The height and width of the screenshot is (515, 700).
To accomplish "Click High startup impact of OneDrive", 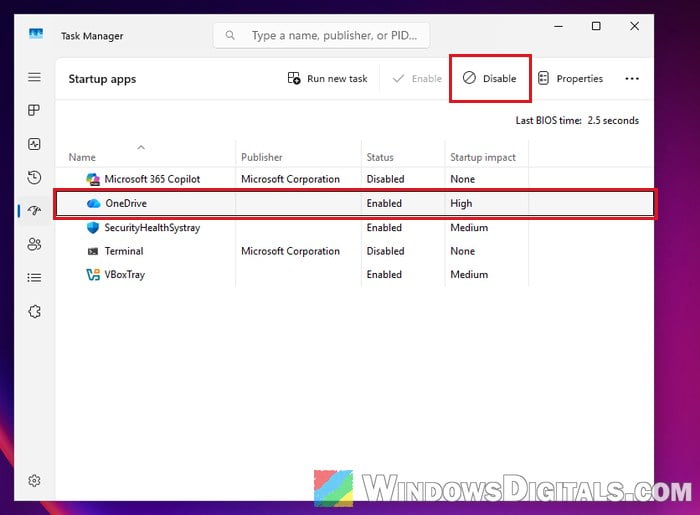I will [x=461, y=204].
